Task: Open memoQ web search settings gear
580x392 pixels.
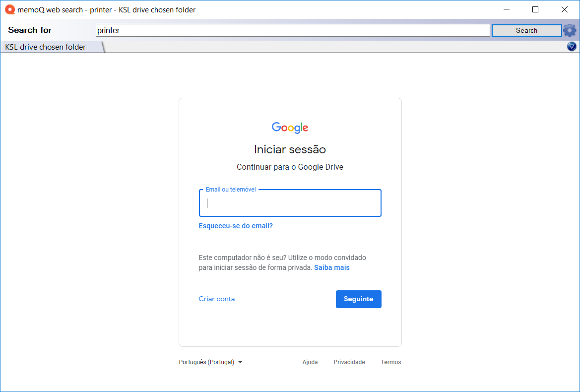Action: tap(570, 30)
